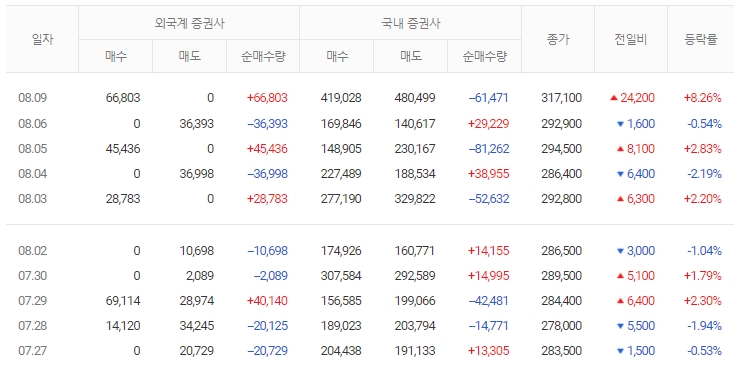Click closing price 278,000
Image resolution: width=735 pixels, height=374 pixels.
coord(561,326)
